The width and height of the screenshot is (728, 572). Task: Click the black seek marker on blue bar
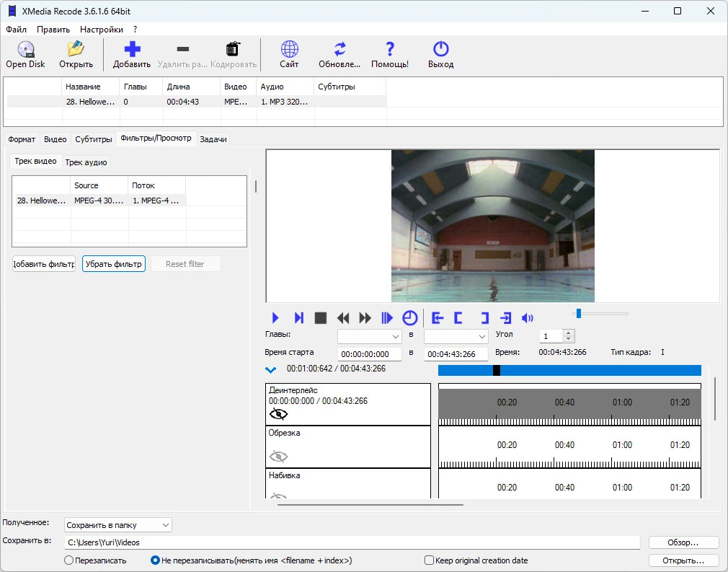pyautogui.click(x=497, y=370)
